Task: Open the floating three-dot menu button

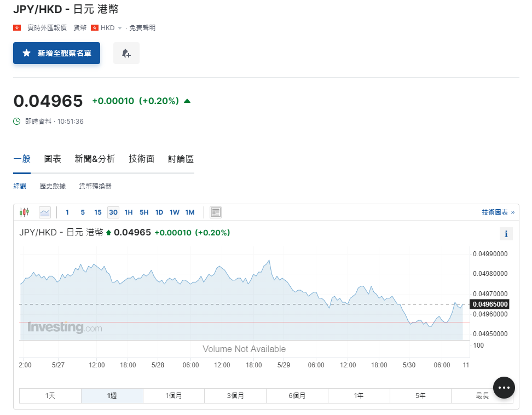Action: 504,388
